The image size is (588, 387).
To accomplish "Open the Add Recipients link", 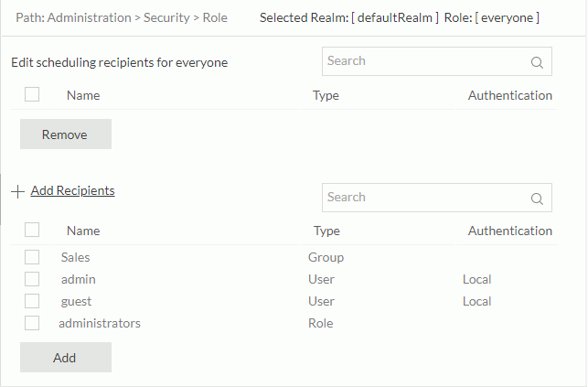I will point(72,190).
